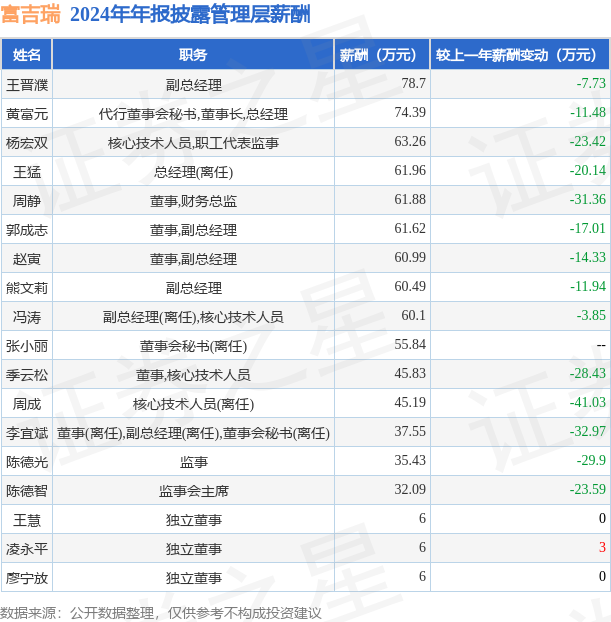Viewport: 611px width, 622px height.
Task: Select the name 熊文莉
Action: (27, 288)
